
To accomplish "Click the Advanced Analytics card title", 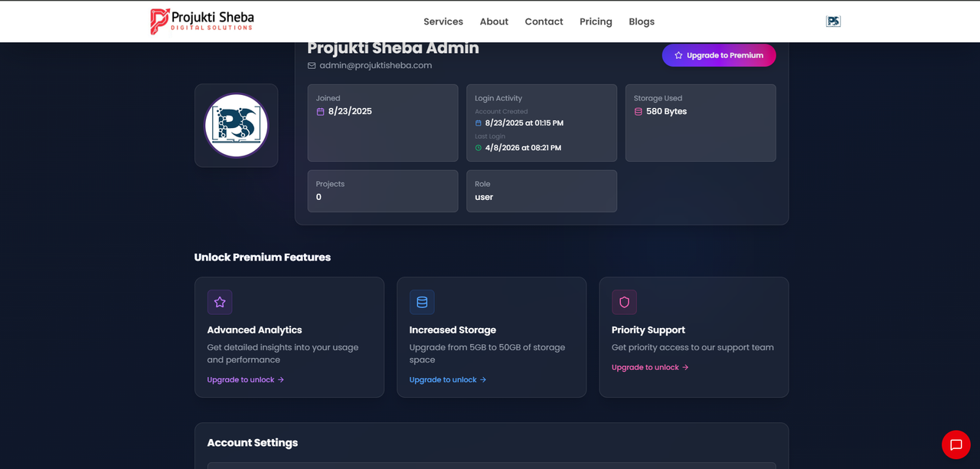I will coord(254,330).
